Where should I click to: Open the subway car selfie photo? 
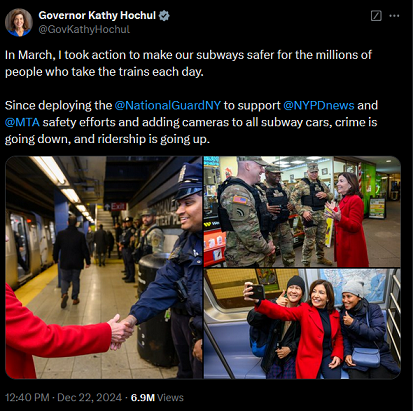tap(302, 324)
